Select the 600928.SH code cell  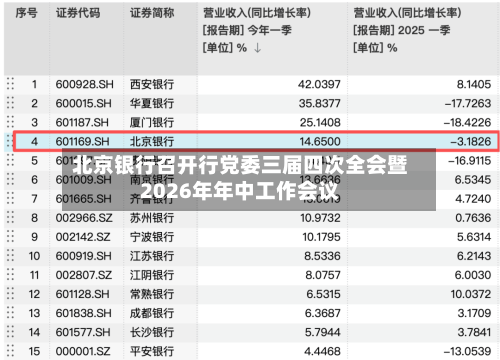coord(85,84)
